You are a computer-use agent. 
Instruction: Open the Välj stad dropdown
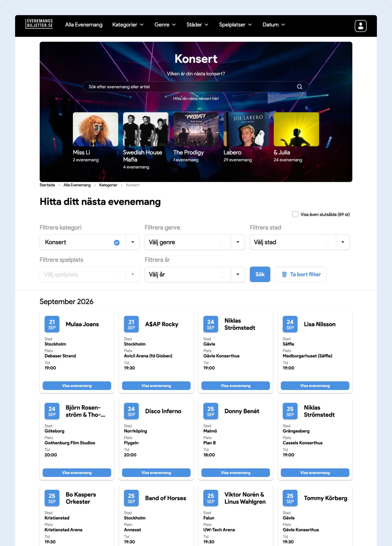tap(300, 242)
